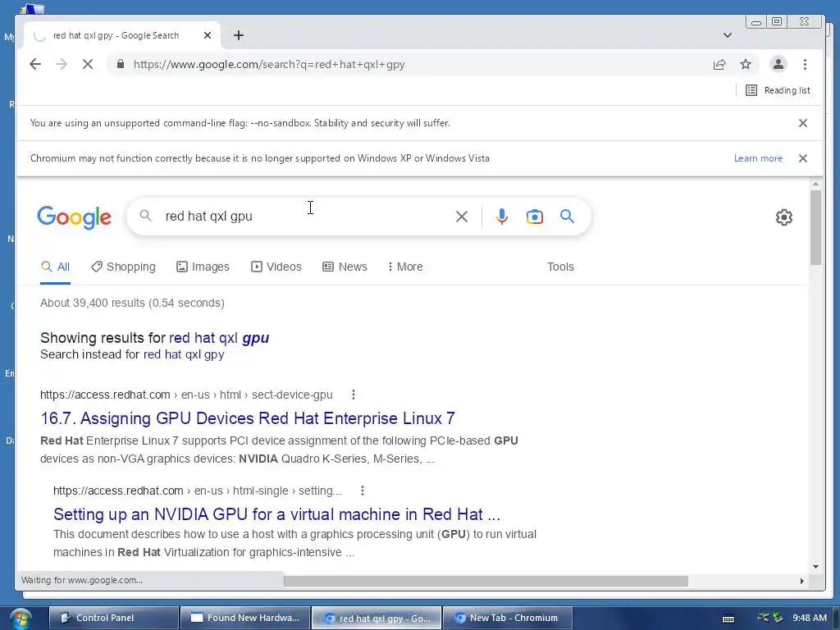Click the URL in the address bar
The width and height of the screenshot is (840, 630).
[269, 64]
